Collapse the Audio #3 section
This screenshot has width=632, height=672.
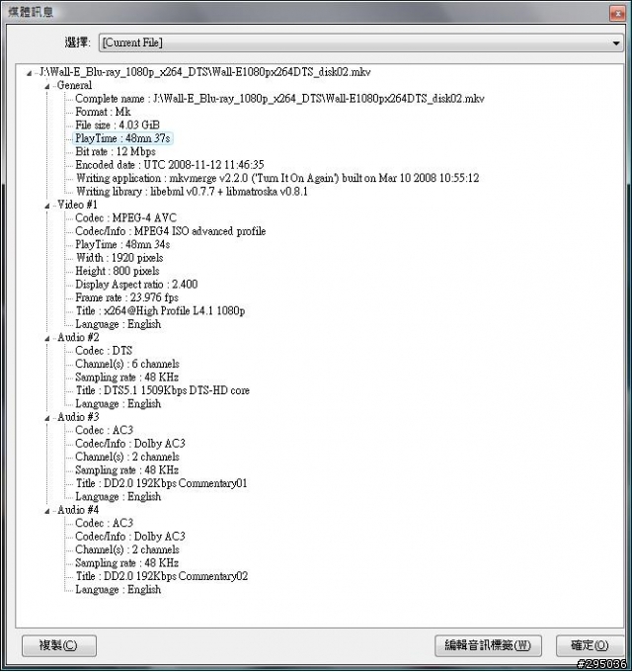(x=47, y=418)
